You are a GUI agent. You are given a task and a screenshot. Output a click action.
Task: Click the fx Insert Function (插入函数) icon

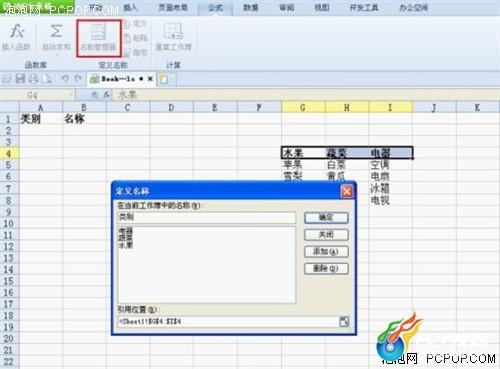(17, 32)
